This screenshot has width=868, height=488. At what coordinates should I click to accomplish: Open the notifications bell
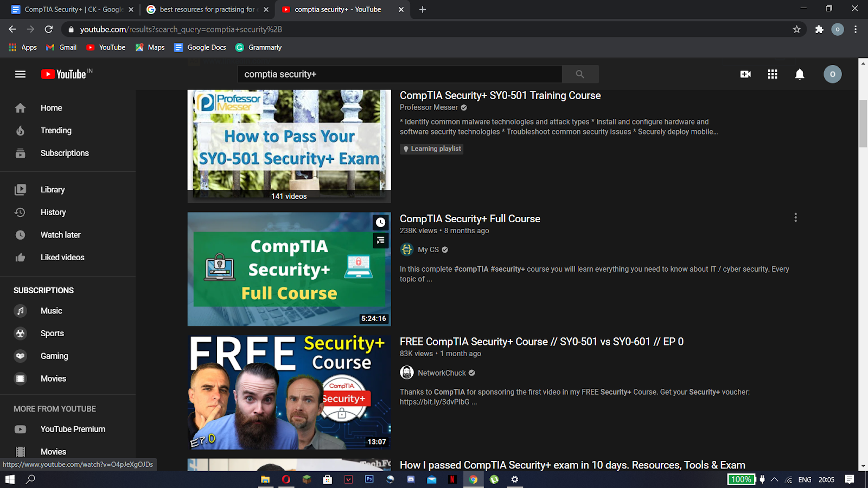point(800,74)
